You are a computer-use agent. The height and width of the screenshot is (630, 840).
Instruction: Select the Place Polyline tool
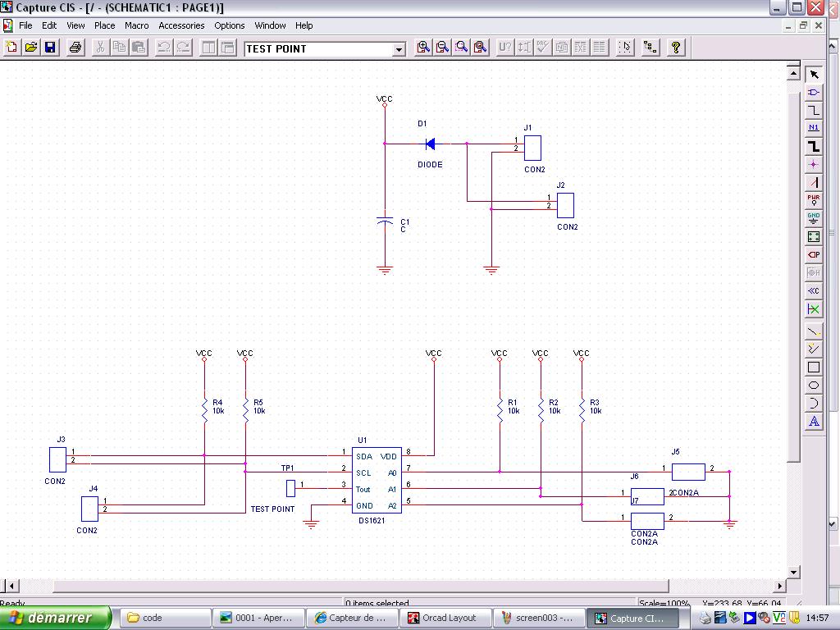(814, 349)
